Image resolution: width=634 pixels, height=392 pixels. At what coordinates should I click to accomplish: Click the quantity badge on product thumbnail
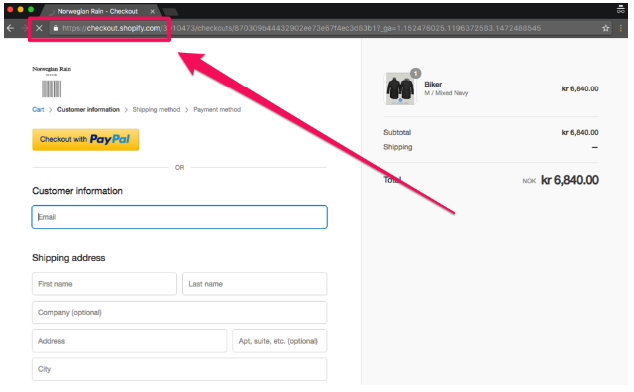click(x=416, y=73)
